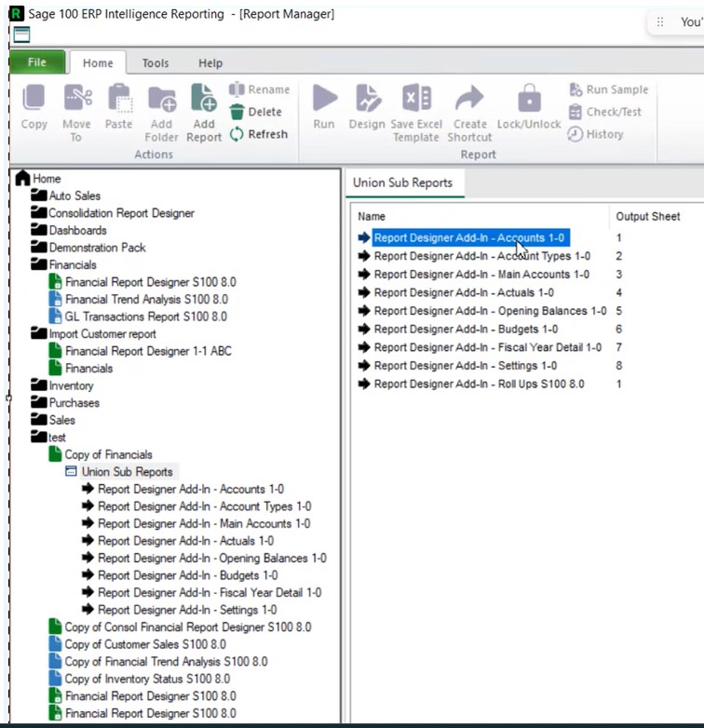
Task: Click the GL Transactions Report document icon
Action: pos(55,317)
